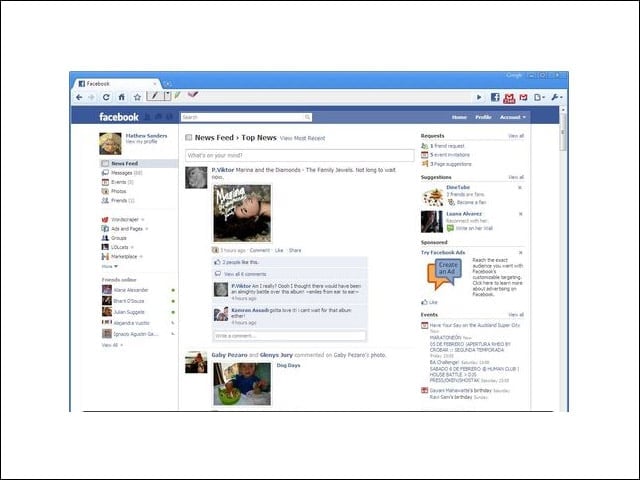The height and width of the screenshot is (480, 640).
Task: Select News Feed in left sidebar
Action: click(139, 163)
